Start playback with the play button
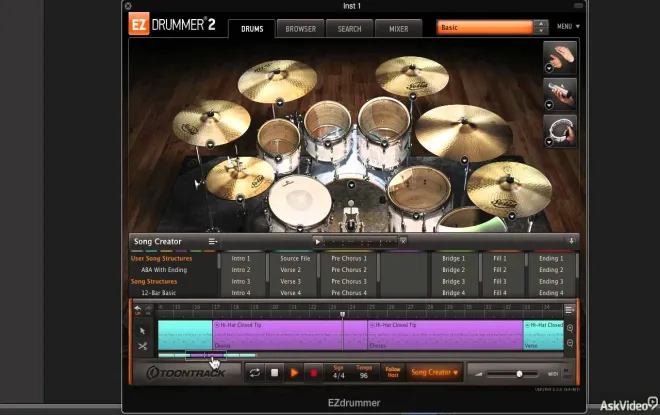The height and width of the screenshot is (415, 660). tap(294, 372)
